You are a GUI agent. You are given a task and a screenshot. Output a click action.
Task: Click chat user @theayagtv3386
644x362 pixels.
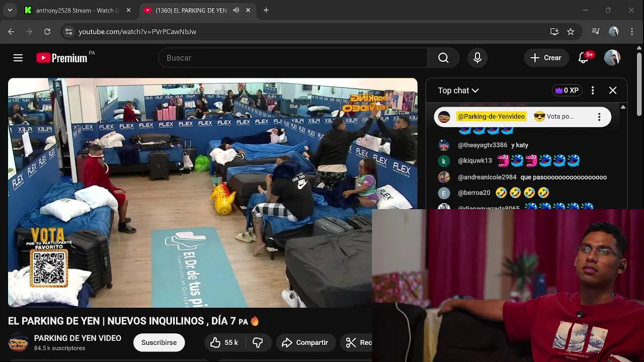[x=482, y=145]
